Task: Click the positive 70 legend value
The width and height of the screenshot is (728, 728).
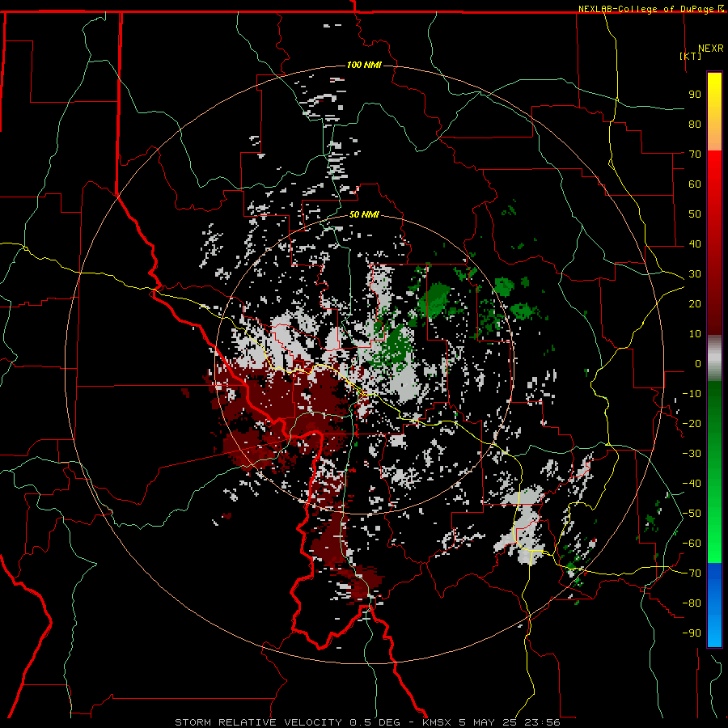Action: coord(695,154)
